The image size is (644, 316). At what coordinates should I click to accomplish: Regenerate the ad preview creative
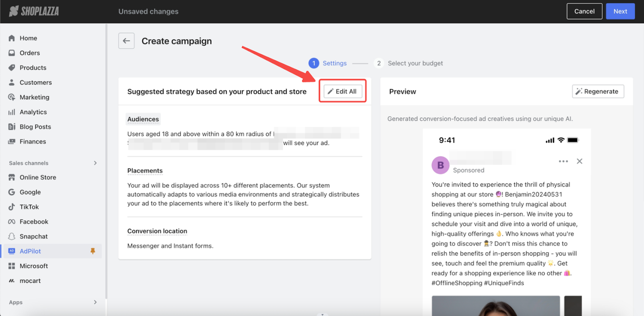(598, 92)
